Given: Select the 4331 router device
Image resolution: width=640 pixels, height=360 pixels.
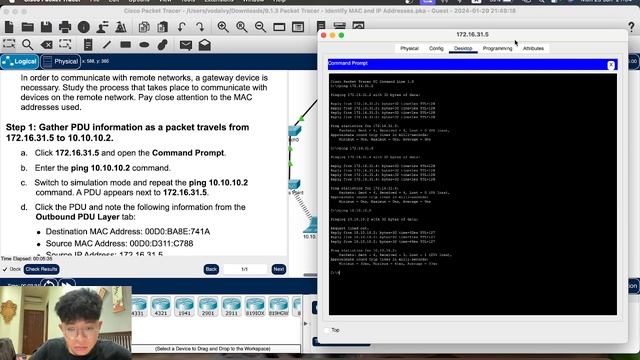Looking at the screenshot, I should 139,307.
